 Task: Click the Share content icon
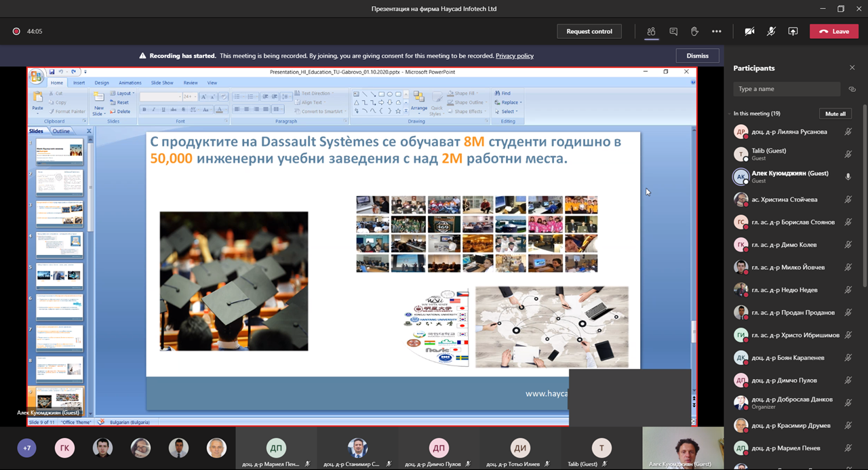pyautogui.click(x=793, y=31)
